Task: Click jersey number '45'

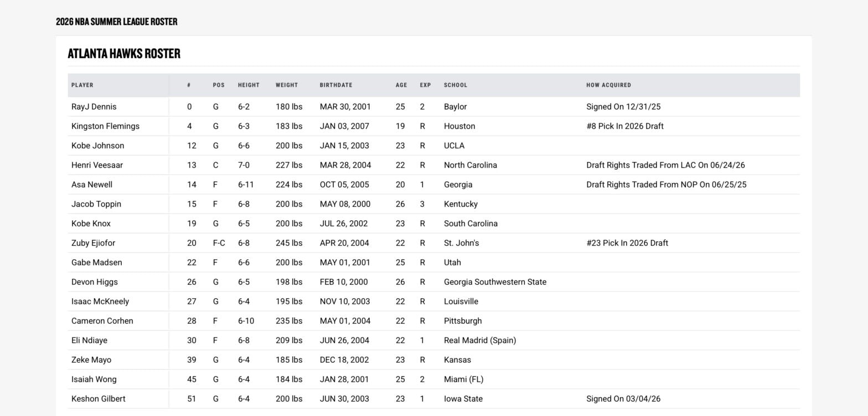Action: tap(192, 379)
